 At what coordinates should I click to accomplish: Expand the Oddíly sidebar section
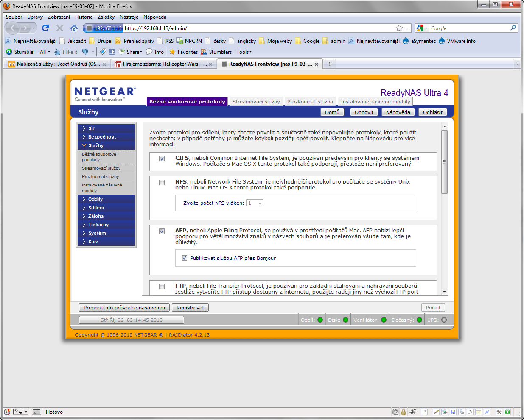pos(106,199)
